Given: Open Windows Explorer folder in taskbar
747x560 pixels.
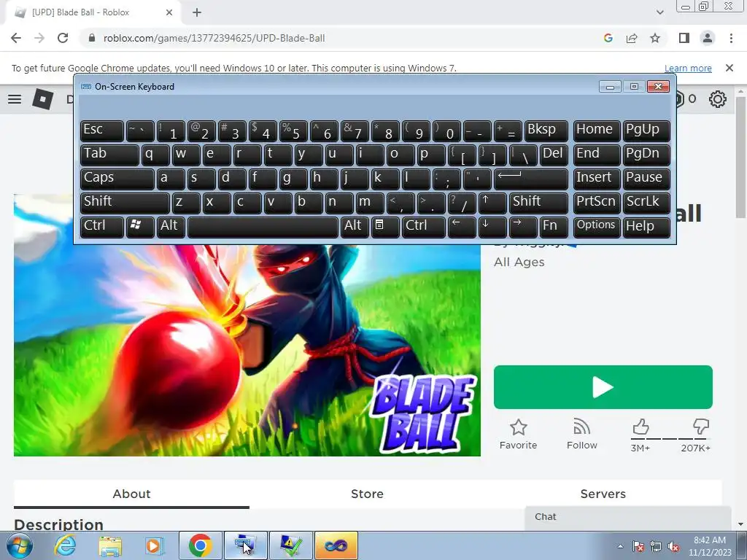Looking at the screenshot, I should 109,545.
